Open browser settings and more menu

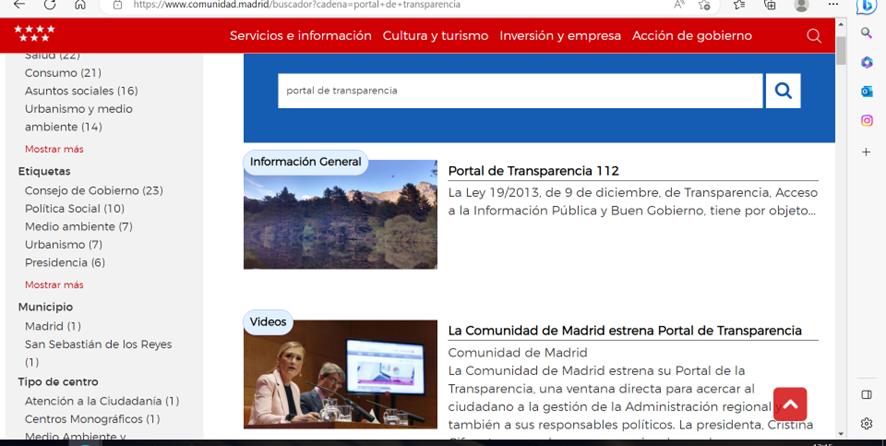click(833, 4)
